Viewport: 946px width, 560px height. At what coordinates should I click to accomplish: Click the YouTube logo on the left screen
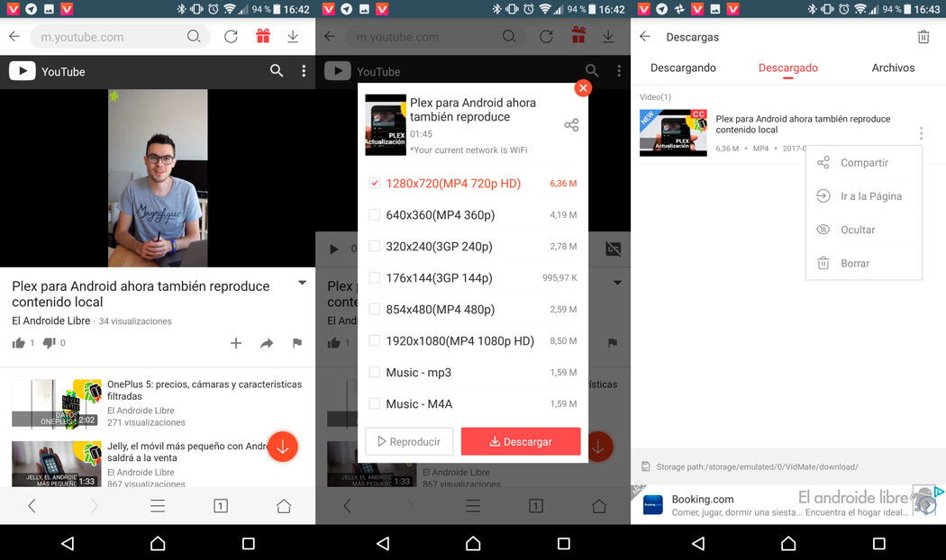pos(47,71)
